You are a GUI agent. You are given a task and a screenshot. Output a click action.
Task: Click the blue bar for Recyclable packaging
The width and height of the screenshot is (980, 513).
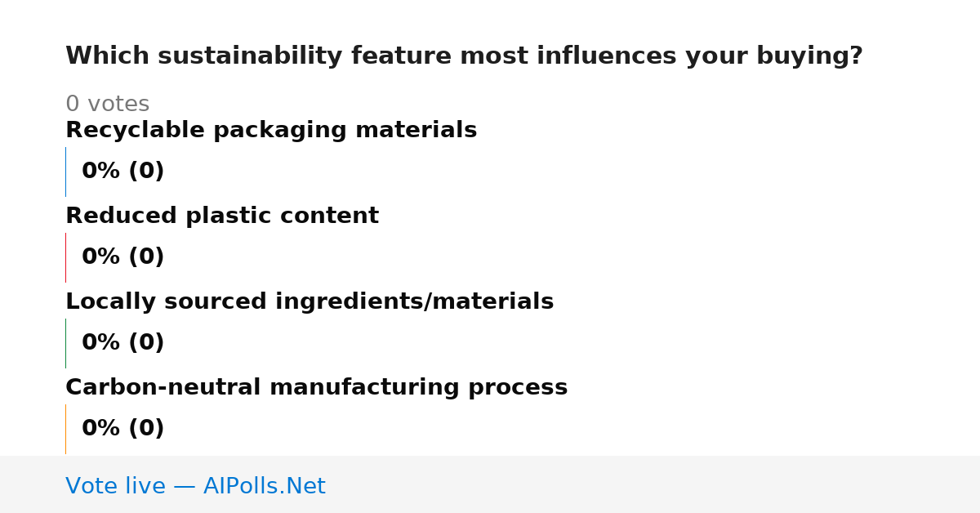coord(65,172)
